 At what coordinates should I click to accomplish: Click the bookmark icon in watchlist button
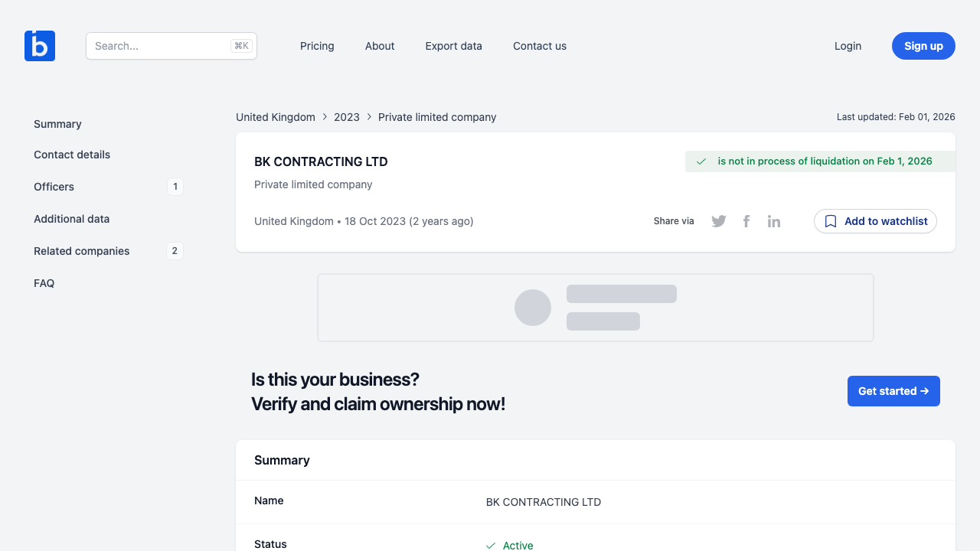(831, 221)
